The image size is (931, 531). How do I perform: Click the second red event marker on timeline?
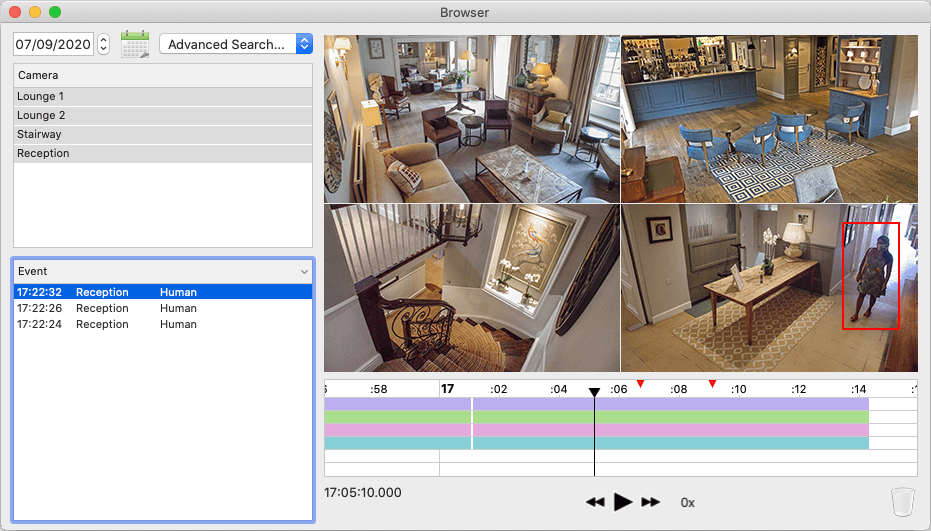(712, 384)
